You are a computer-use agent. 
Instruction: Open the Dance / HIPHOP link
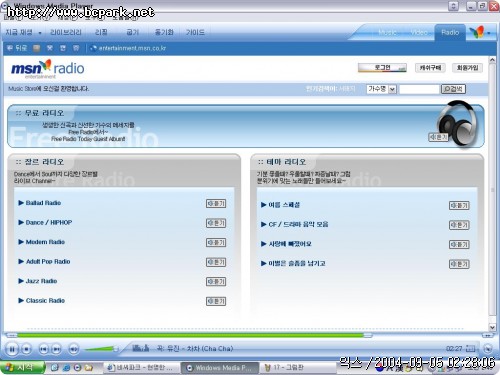pos(49,222)
